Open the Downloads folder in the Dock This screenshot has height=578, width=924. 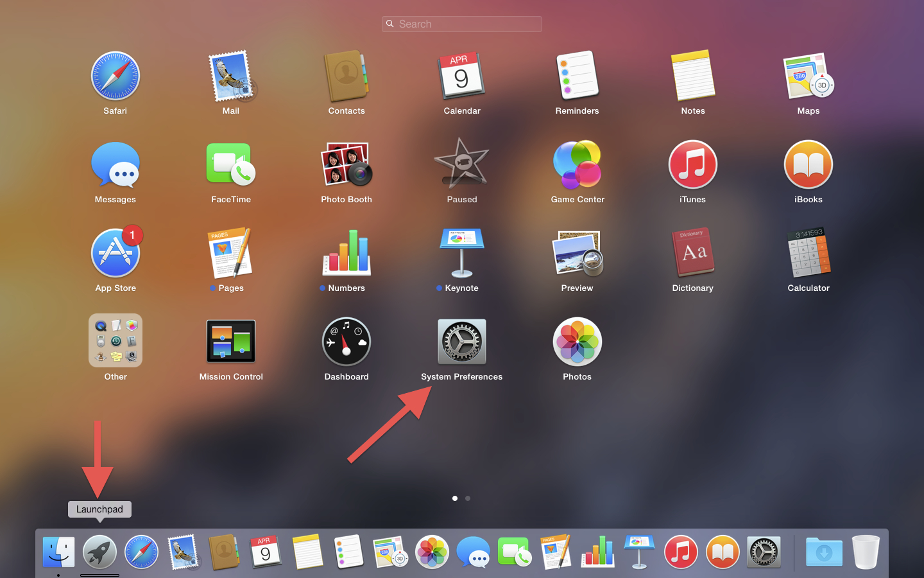[824, 552]
